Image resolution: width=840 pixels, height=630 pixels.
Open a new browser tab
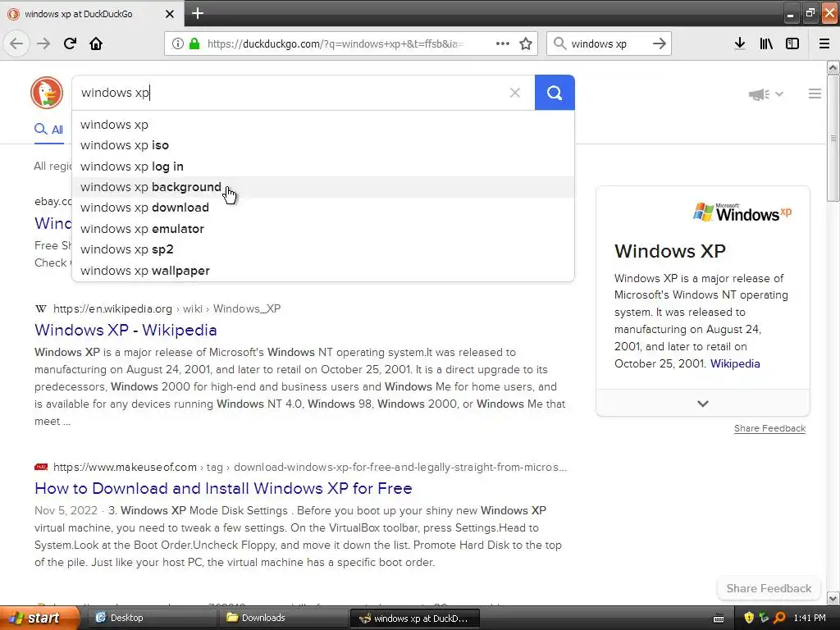coord(198,13)
